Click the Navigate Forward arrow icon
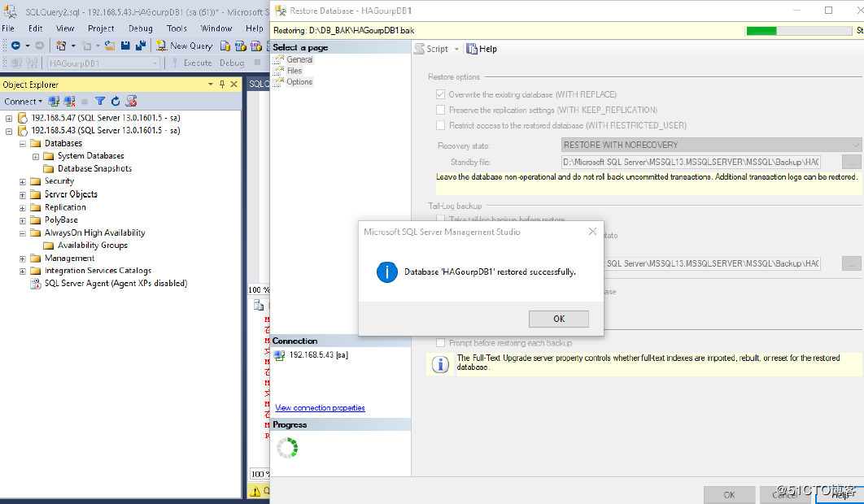This screenshot has height=504, width=864. (x=39, y=46)
